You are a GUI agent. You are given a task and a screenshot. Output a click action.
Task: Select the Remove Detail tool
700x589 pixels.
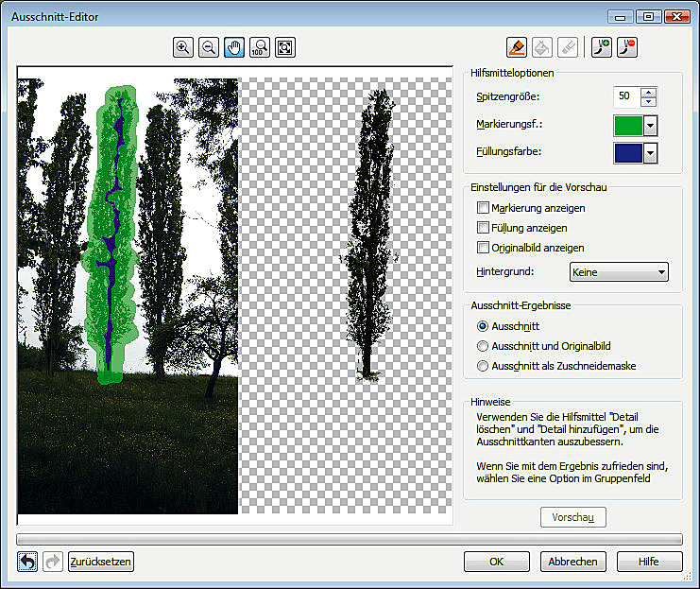pyautogui.click(x=625, y=46)
